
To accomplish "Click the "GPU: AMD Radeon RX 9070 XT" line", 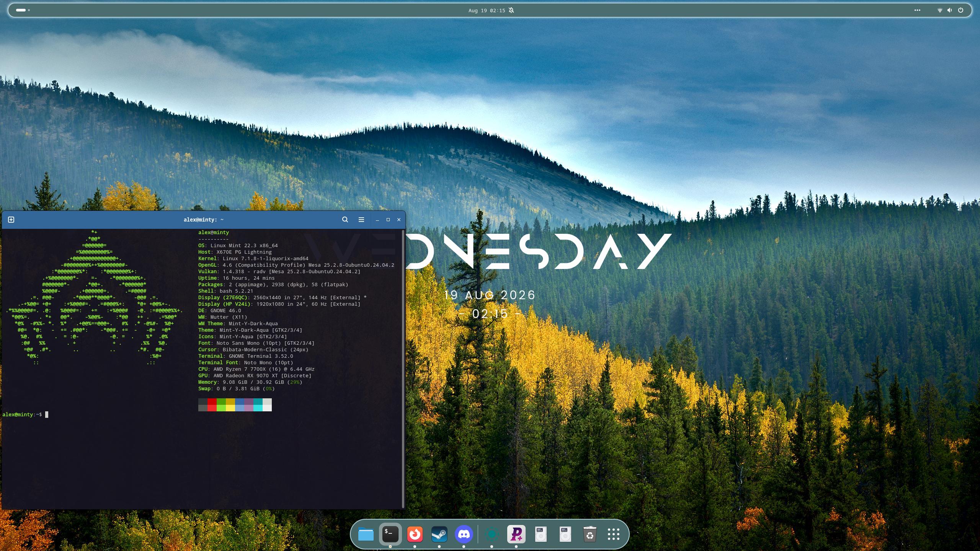I will tap(255, 376).
